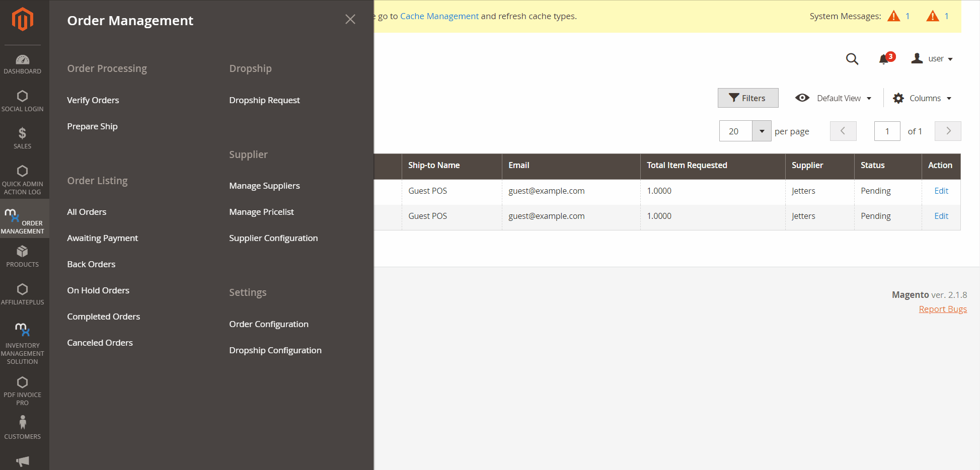Open Quick Admin Action Log
This screenshot has height=470, width=980.
pos(23,180)
